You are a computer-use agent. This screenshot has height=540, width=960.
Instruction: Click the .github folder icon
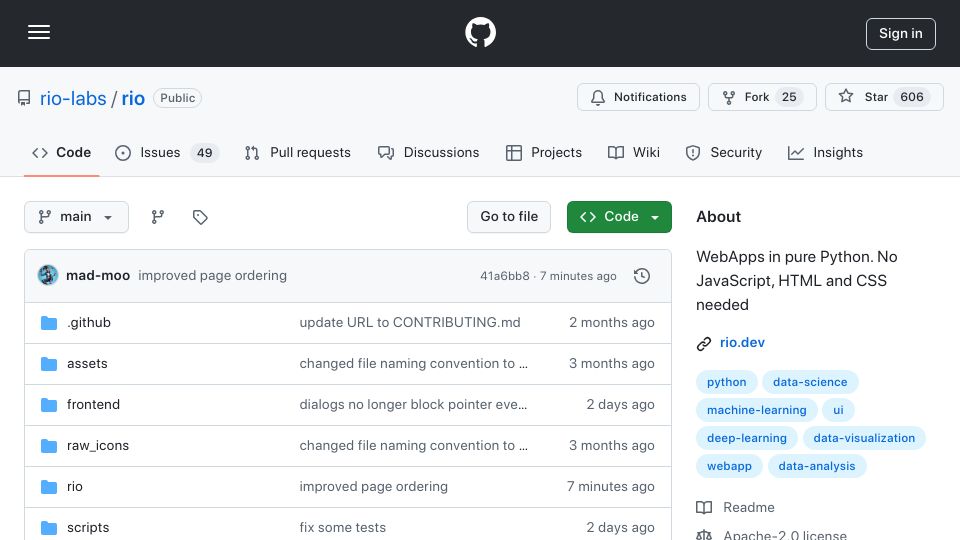pyautogui.click(x=49, y=323)
